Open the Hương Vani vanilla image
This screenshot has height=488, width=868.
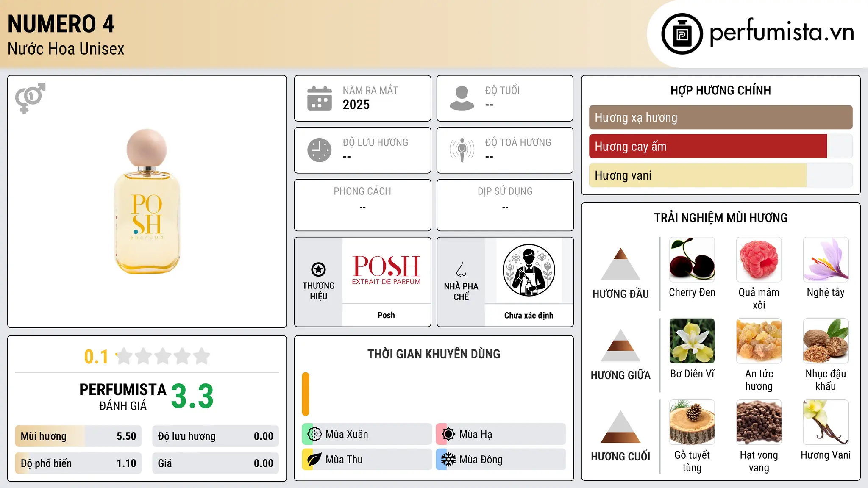(826, 422)
